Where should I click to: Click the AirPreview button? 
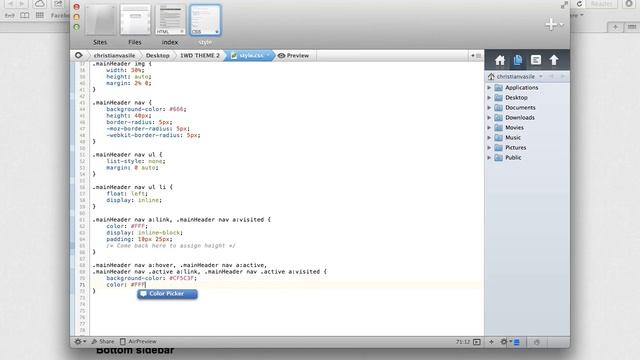pyautogui.click(x=138, y=342)
